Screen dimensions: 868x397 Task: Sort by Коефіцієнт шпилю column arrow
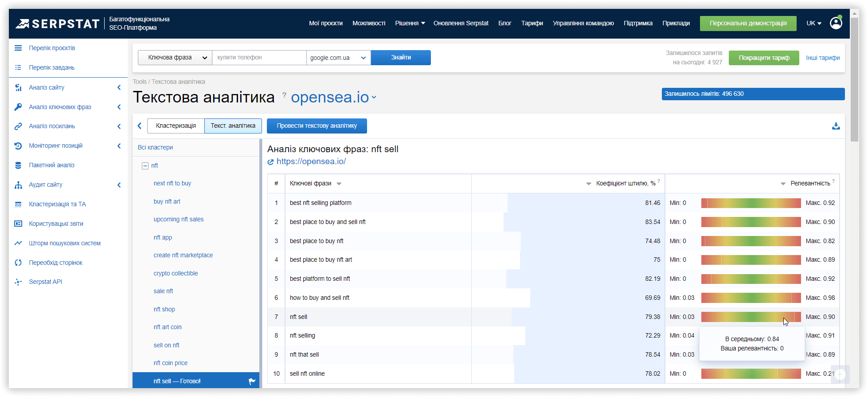point(589,184)
